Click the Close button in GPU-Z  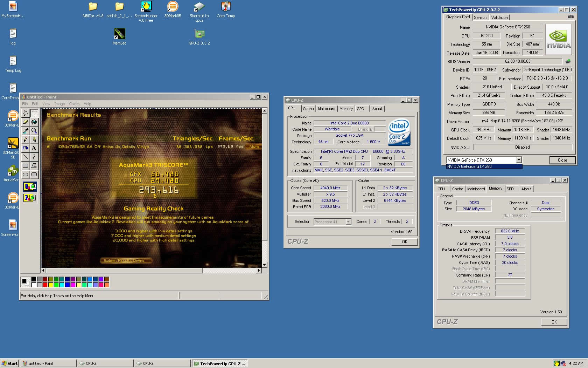[562, 160]
